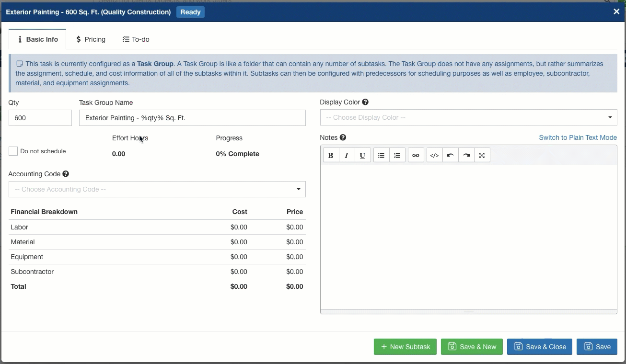Viewport: 626px width, 364px height.
Task: Switch to Plain Text Mode link
Action: [578, 137]
